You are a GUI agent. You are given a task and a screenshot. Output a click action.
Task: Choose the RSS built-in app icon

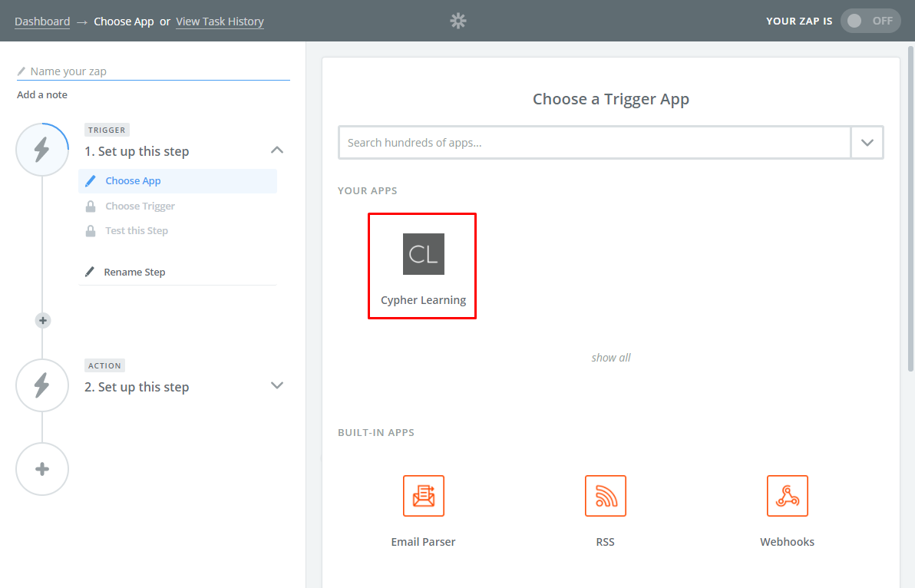pos(606,496)
